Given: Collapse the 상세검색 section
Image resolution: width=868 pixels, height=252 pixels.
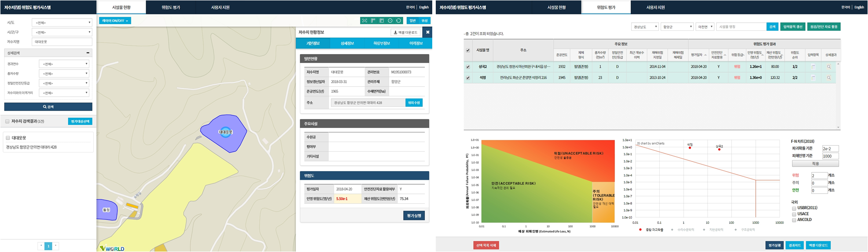Looking at the screenshot, I should point(88,53).
